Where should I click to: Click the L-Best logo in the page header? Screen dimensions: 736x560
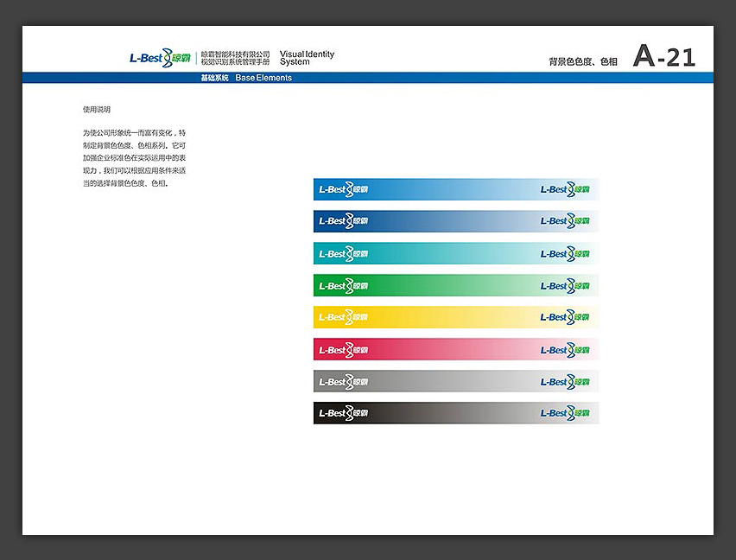pos(160,58)
